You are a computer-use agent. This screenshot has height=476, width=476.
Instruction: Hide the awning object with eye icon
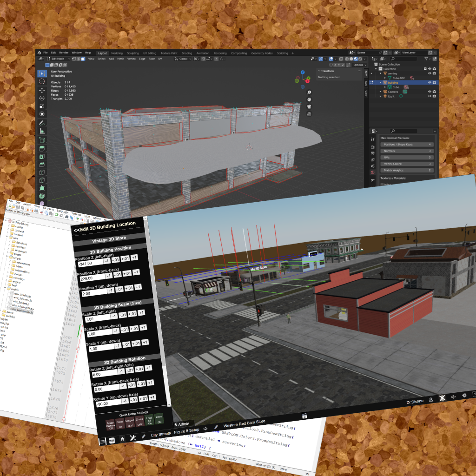430,73
